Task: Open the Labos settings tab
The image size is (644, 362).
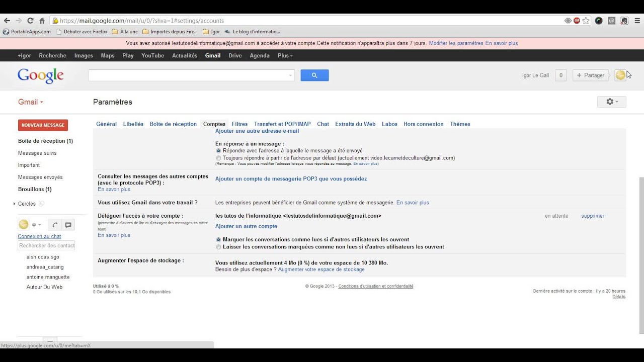Action: tap(389, 124)
